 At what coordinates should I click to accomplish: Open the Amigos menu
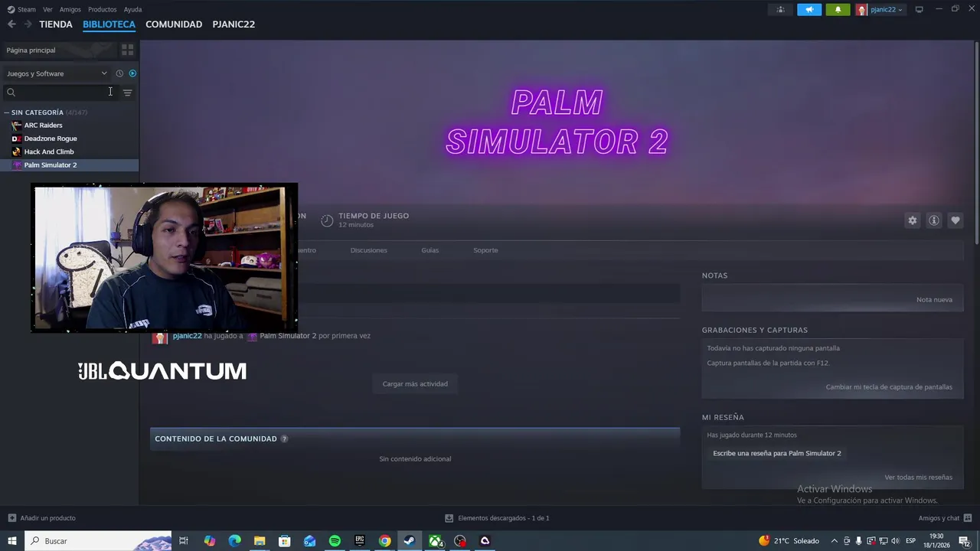click(70, 10)
